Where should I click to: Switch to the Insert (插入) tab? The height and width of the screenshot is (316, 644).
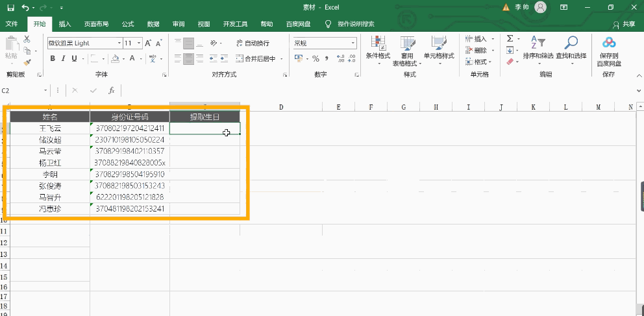[x=65, y=24]
